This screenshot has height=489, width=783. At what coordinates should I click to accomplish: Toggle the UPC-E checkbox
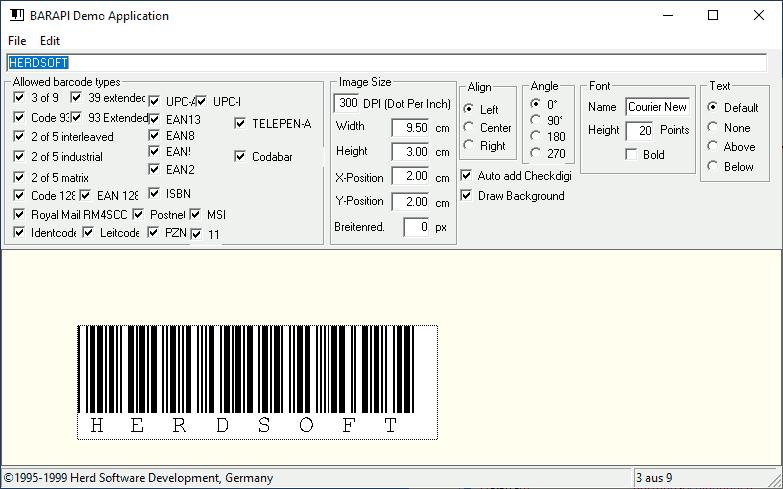click(201, 101)
